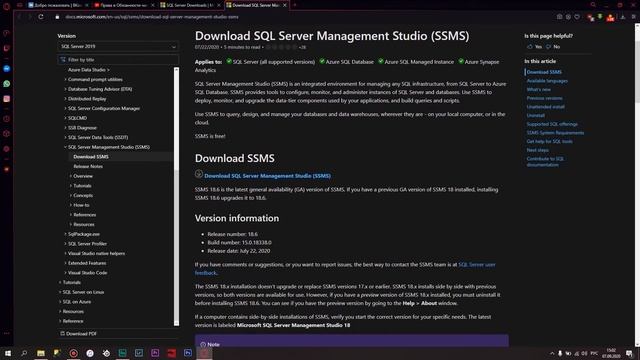Screen dimensions: 640x360
Task: Click the filter icon beside Filter by title
Action: pyautogui.click(x=63, y=60)
